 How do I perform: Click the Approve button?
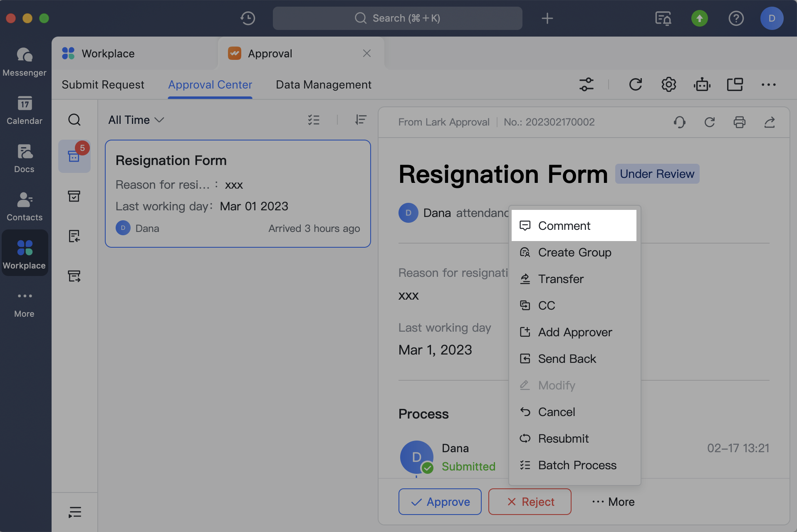click(x=440, y=502)
